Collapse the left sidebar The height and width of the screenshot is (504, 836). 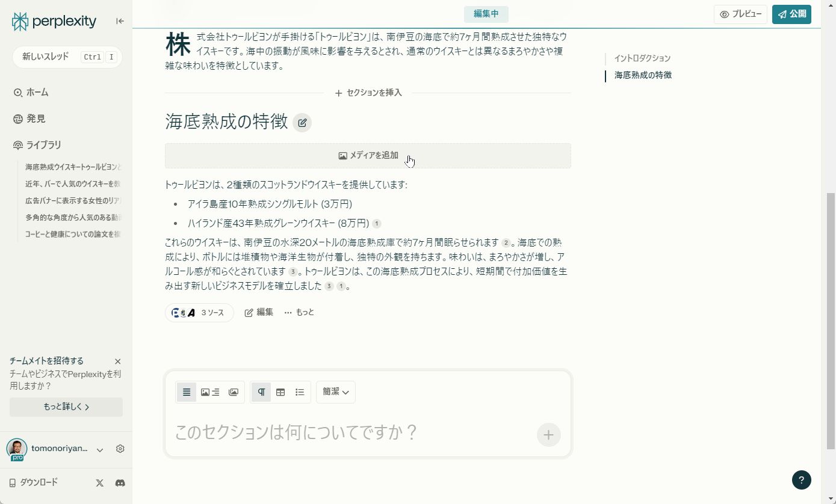120,20
